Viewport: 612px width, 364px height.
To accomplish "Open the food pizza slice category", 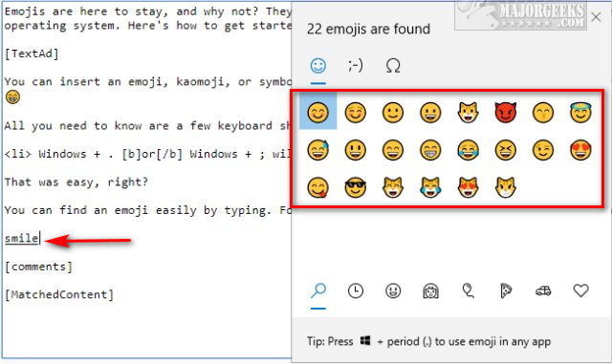I will tap(506, 291).
